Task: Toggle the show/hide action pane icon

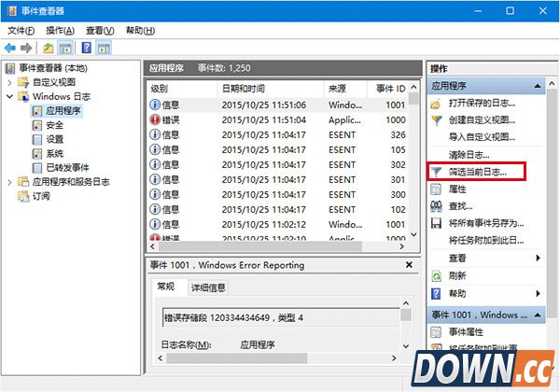Action: pyautogui.click(x=104, y=48)
